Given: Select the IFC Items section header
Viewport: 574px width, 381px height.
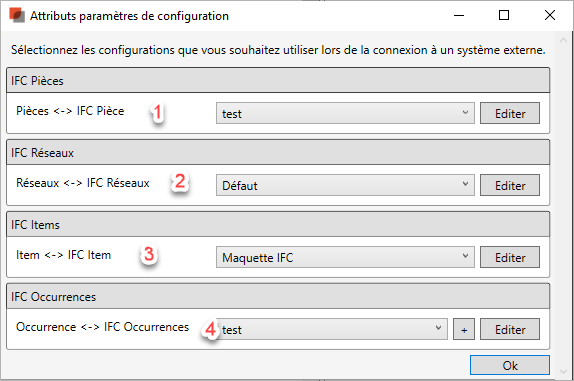Looking at the screenshot, I should tap(278, 224).
